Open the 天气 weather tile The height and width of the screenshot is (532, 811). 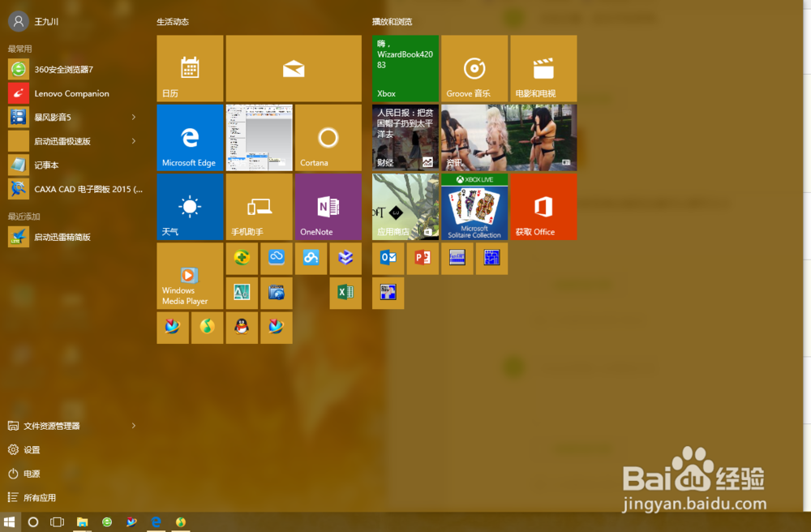point(190,207)
